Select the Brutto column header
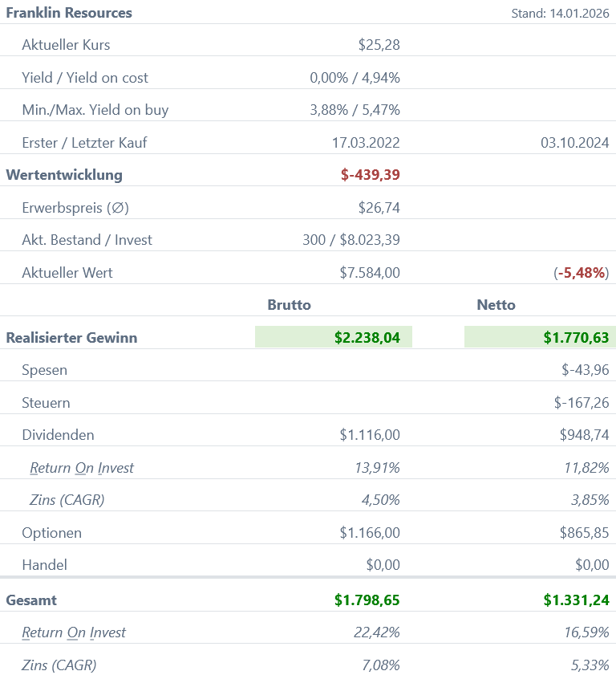 (289, 305)
